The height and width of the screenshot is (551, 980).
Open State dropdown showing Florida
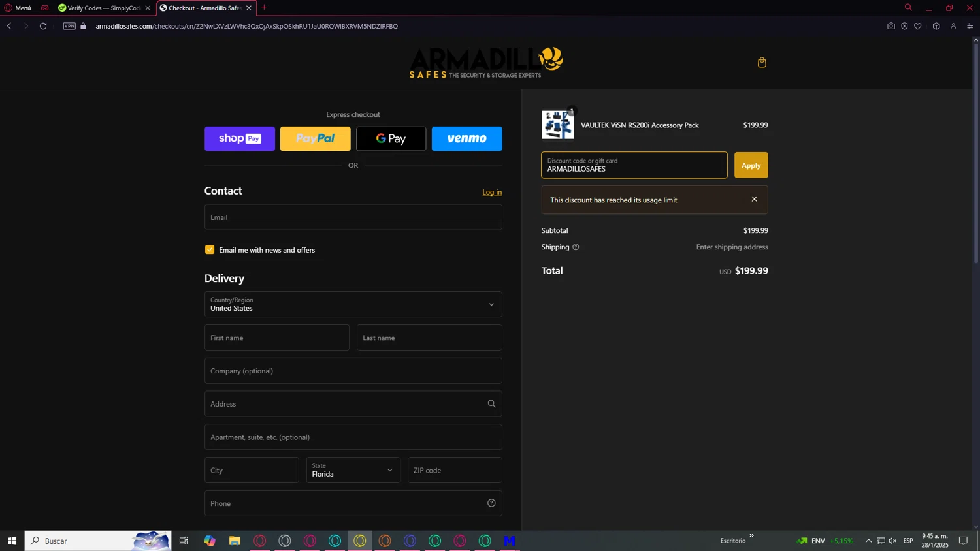point(353,470)
